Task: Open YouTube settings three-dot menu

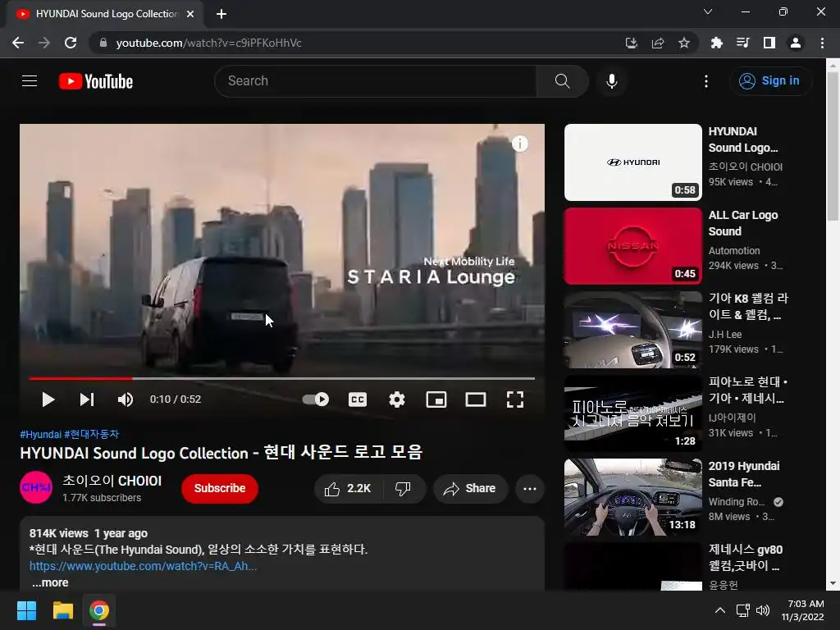Action: (x=706, y=81)
